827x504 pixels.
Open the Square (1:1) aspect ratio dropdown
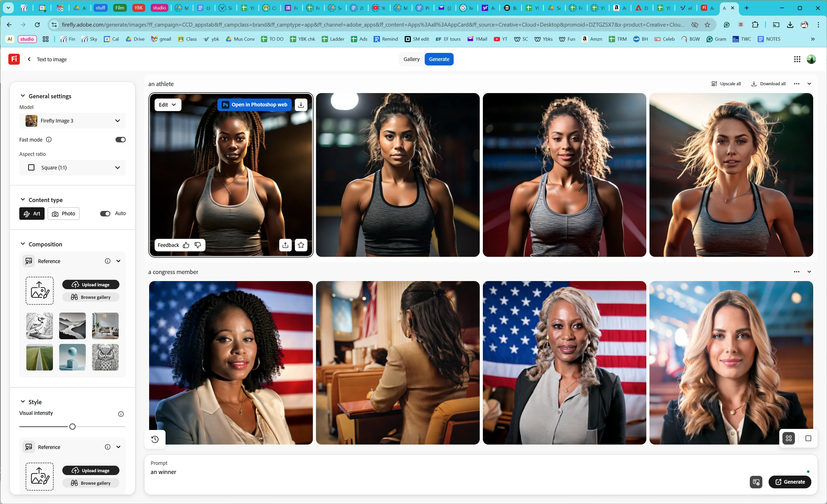point(72,167)
